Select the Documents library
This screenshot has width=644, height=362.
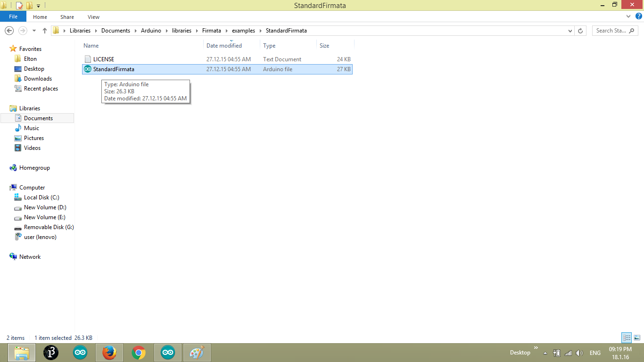pos(38,118)
